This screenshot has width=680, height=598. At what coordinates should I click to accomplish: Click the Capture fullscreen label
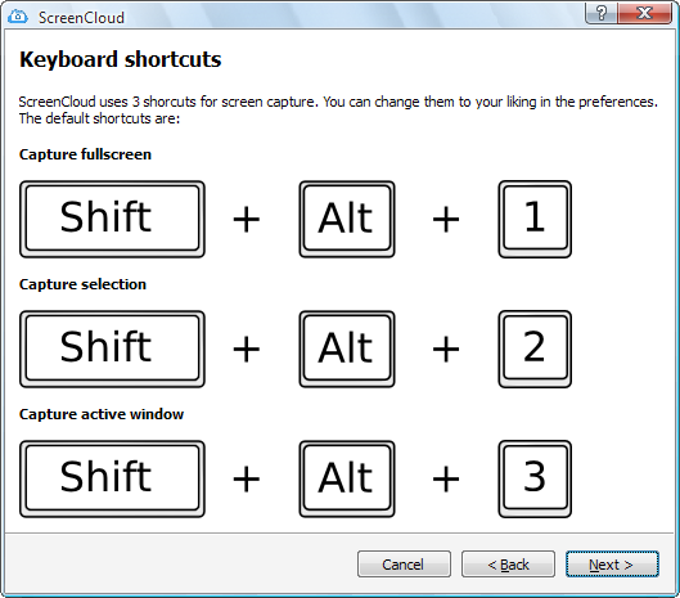point(85,154)
